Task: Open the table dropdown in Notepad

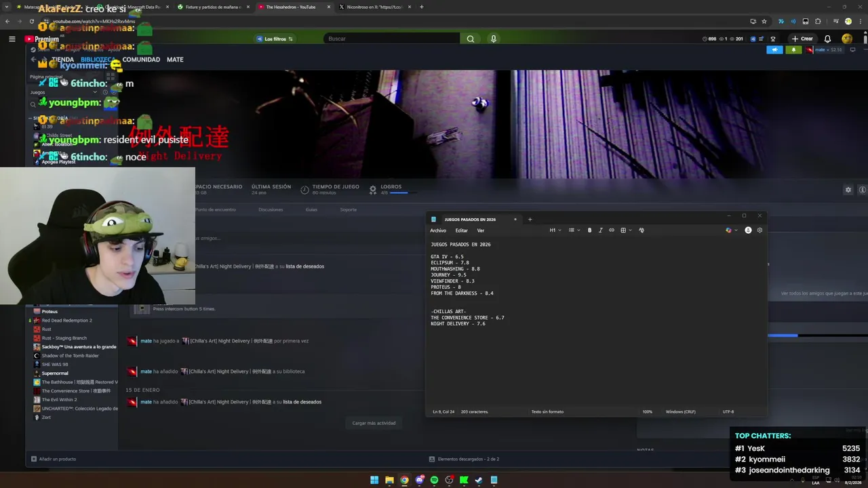Action: coord(625,230)
